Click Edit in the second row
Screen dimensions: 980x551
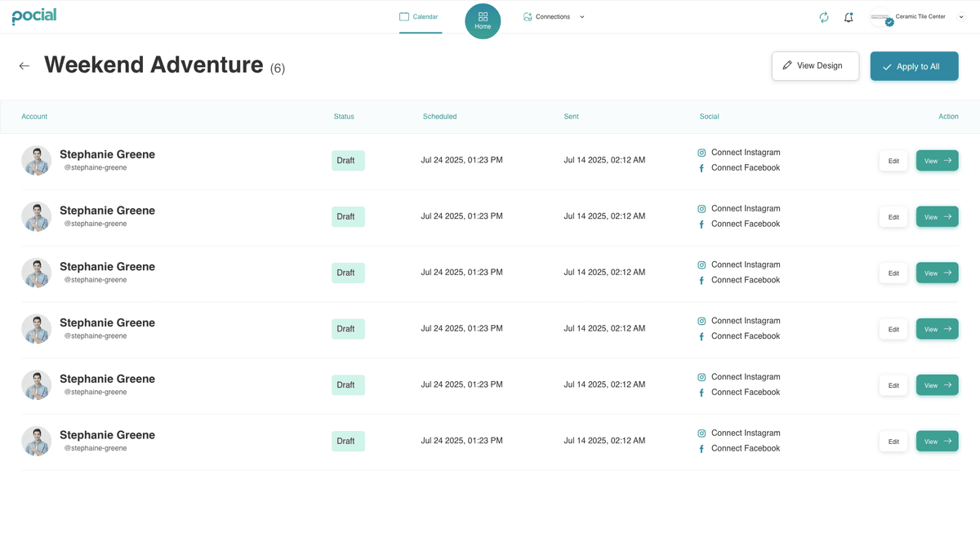click(893, 217)
